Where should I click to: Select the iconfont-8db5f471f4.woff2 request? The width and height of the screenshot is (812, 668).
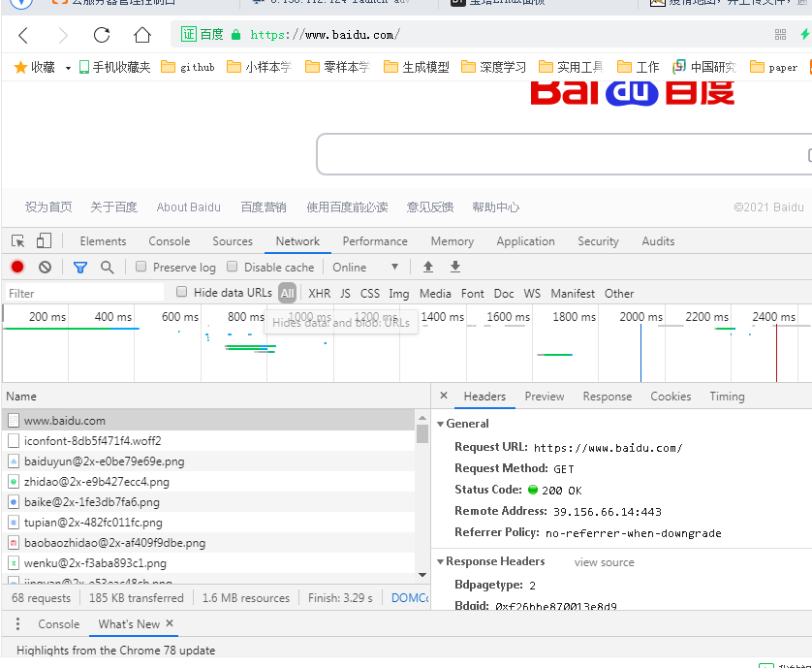point(208,441)
